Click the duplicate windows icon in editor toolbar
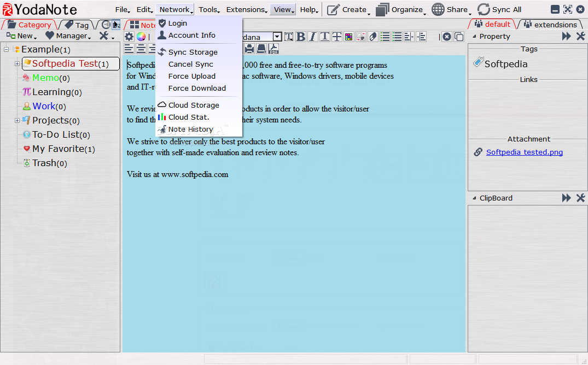The width and height of the screenshot is (588, 365). [458, 37]
